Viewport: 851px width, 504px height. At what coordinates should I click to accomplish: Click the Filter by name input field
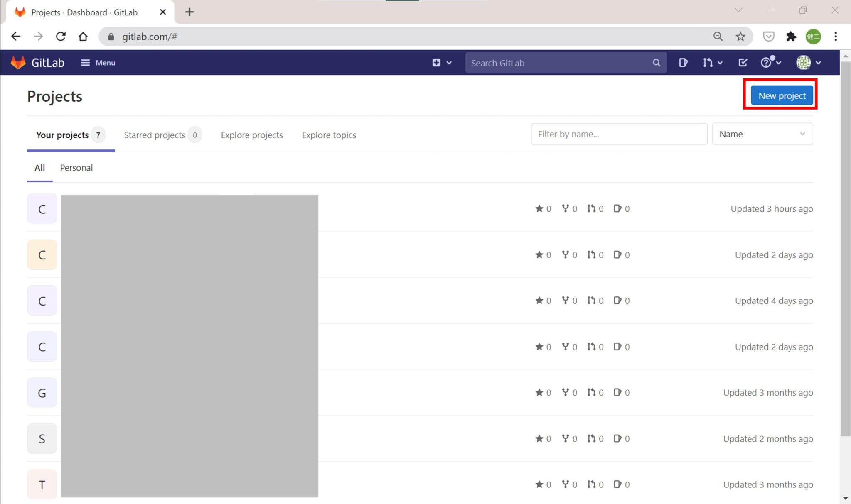click(619, 134)
